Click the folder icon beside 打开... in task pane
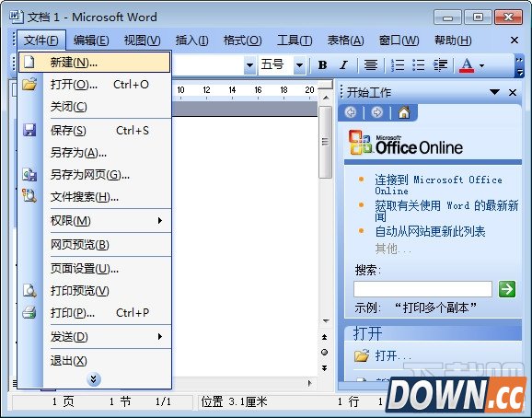This screenshot has width=532, height=418. click(362, 355)
